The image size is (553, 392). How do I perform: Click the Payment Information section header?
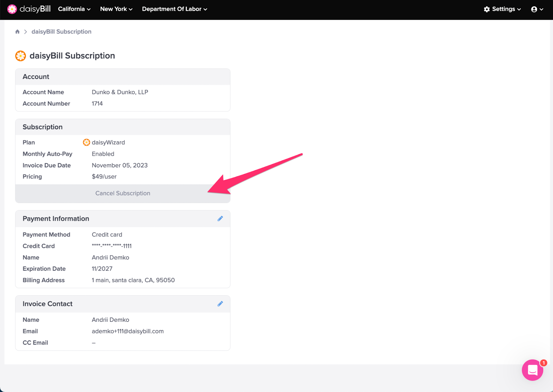(123, 219)
